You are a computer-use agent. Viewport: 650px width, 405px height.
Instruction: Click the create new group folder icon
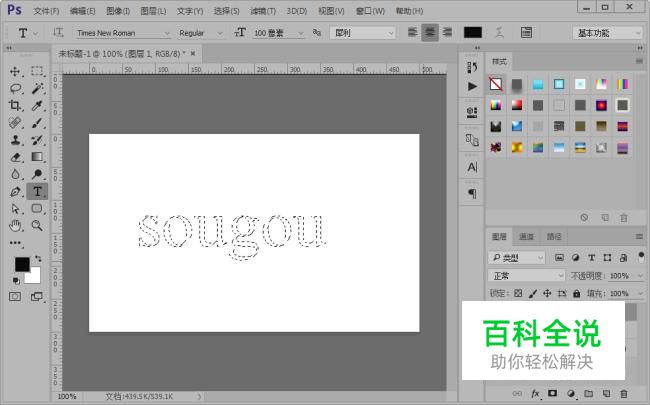click(x=588, y=393)
